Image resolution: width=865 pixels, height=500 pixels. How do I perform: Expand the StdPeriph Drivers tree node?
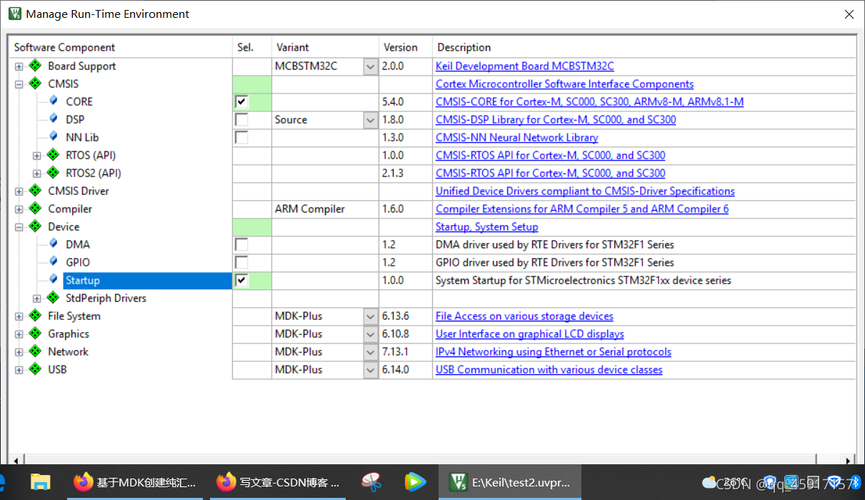coord(36,299)
